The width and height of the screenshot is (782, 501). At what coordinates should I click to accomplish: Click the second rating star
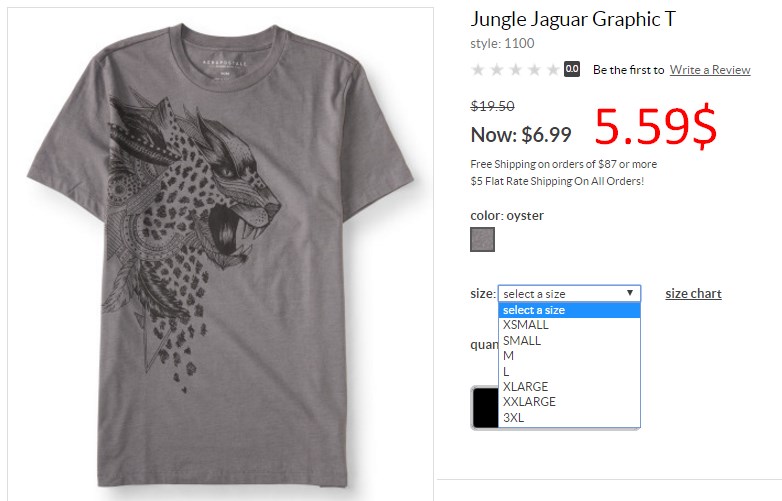tap(497, 70)
